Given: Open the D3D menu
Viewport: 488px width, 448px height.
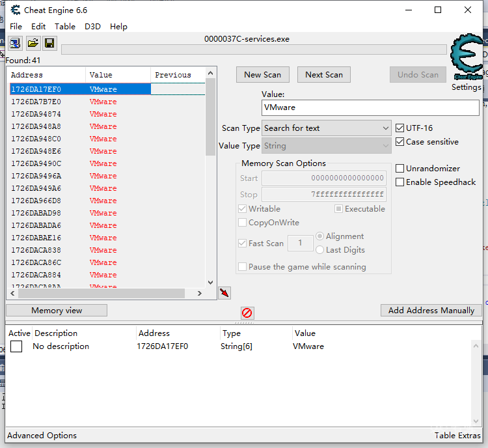Looking at the screenshot, I should point(93,27).
